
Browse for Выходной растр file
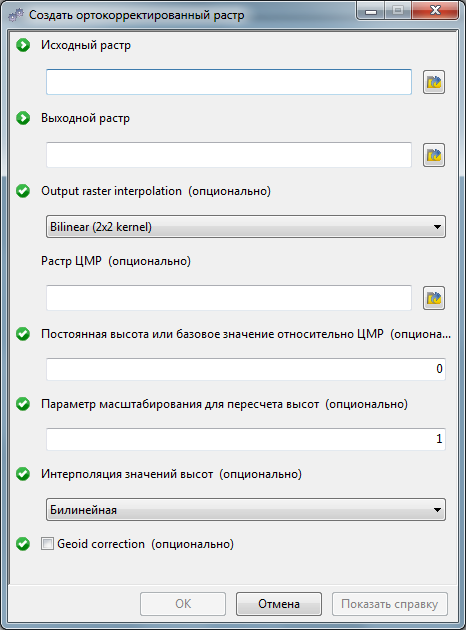[433, 155]
